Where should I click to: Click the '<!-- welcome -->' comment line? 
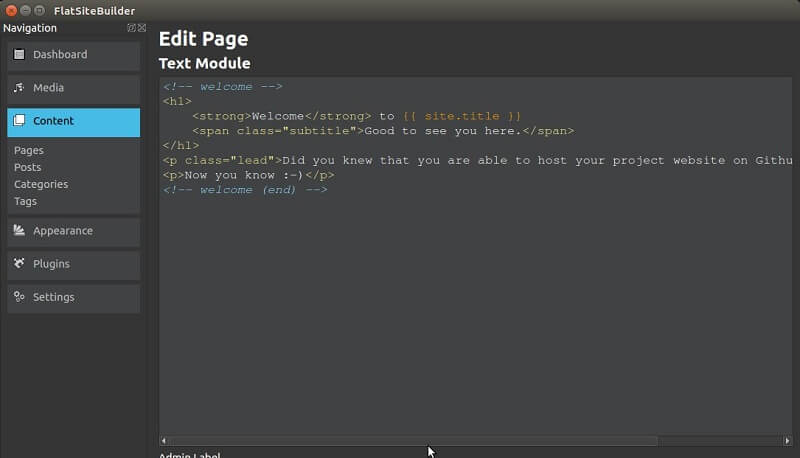tap(222, 87)
